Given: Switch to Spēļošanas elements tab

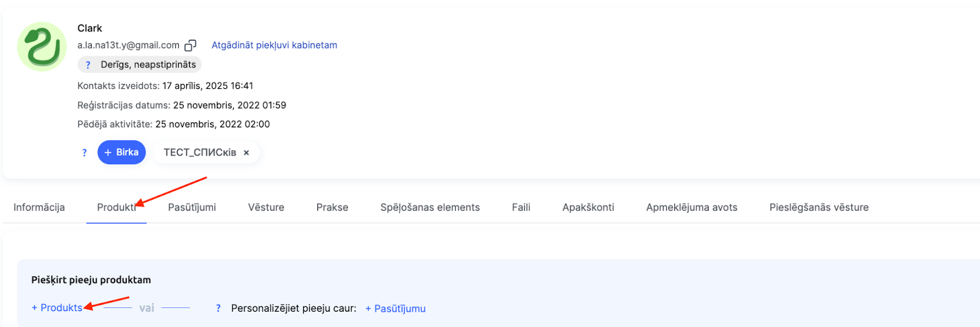Looking at the screenshot, I should [430, 208].
